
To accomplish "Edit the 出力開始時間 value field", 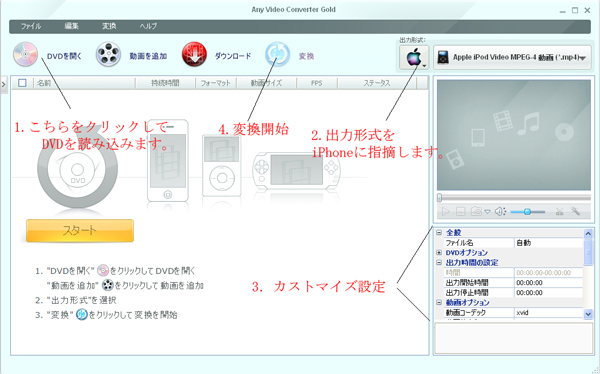I will pyautogui.click(x=549, y=283).
